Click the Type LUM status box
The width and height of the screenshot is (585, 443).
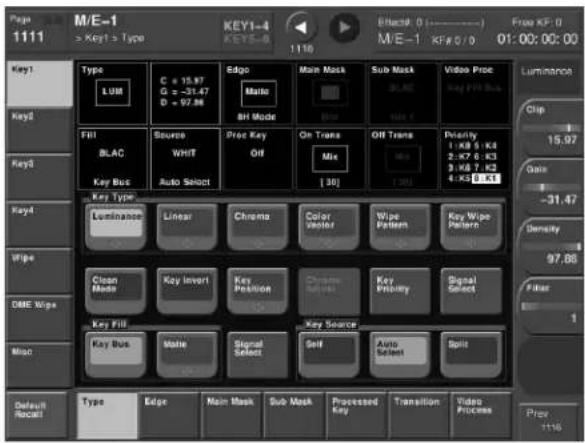coord(113,93)
